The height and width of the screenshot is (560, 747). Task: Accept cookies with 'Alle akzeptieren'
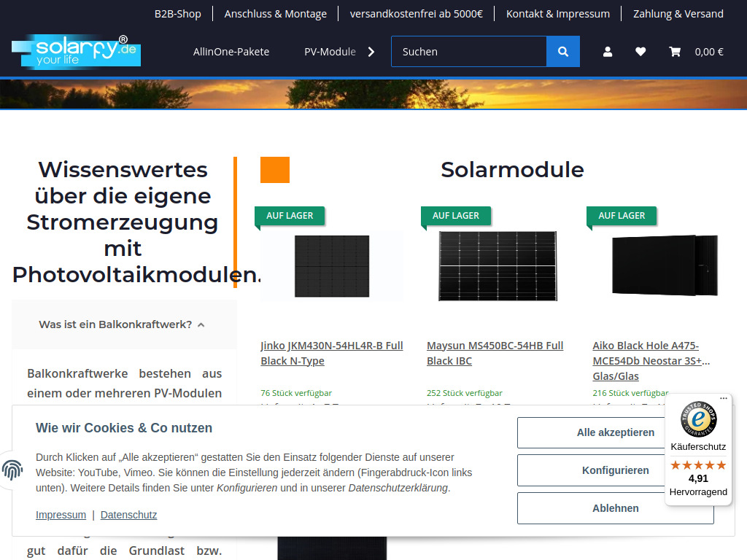pyautogui.click(x=615, y=432)
